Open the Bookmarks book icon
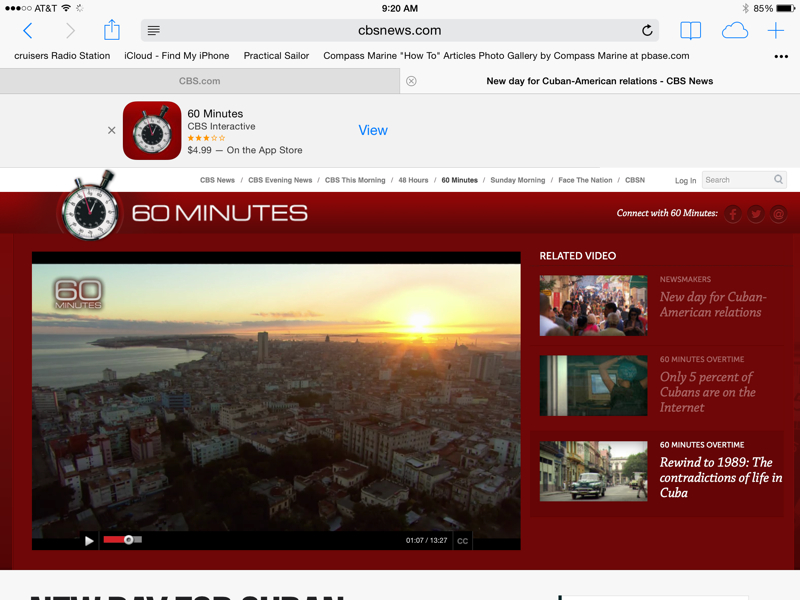 [x=690, y=31]
